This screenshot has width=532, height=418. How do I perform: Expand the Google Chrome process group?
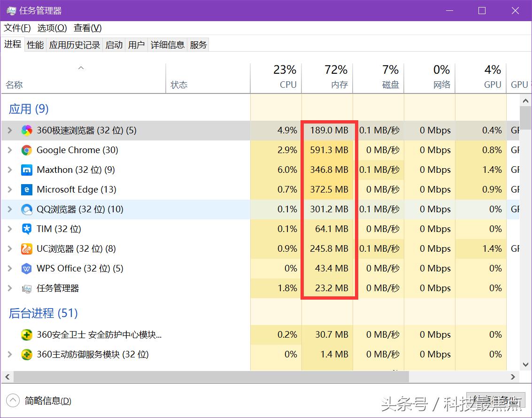click(x=10, y=150)
